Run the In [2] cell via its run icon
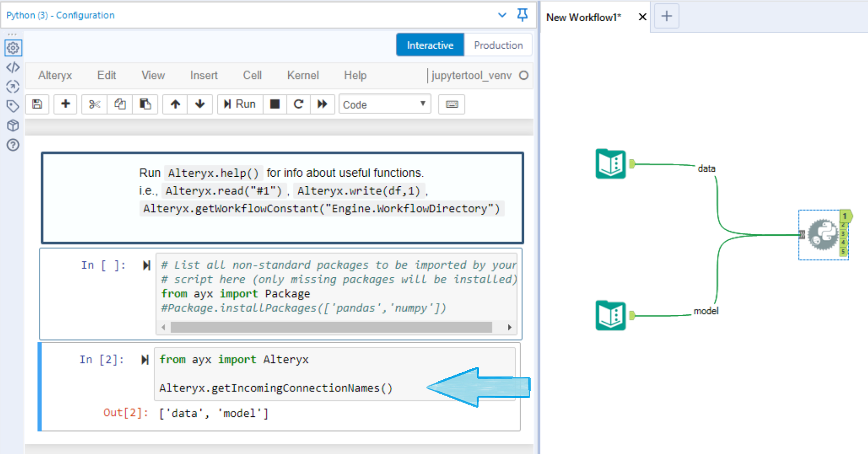Screen dimensions: 868x454 point(145,360)
